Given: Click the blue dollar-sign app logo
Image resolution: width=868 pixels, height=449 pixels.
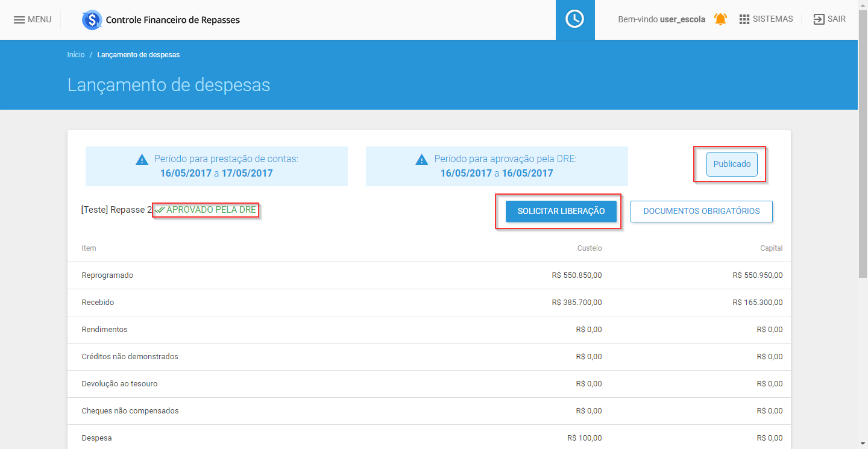Looking at the screenshot, I should click(x=92, y=20).
